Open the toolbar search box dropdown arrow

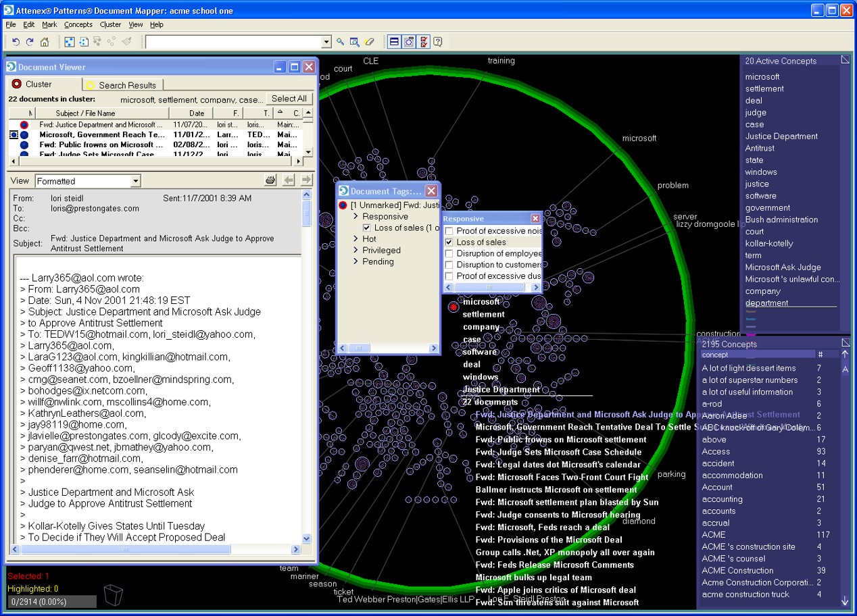tap(326, 42)
